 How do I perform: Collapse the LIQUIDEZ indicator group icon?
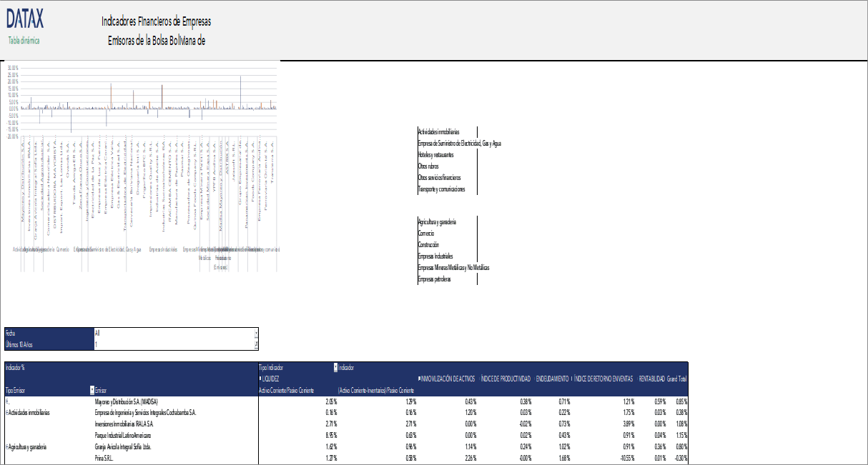[262, 378]
